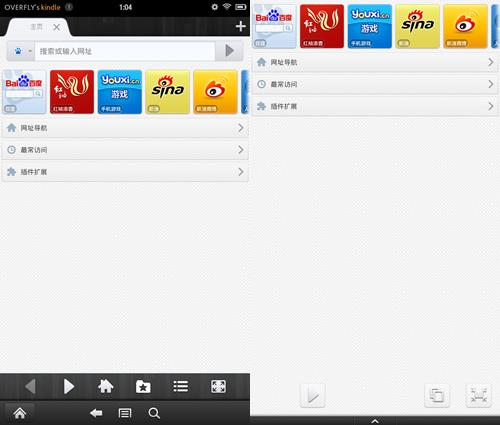Enter fullscreen with expand arrows icon

[219, 387]
